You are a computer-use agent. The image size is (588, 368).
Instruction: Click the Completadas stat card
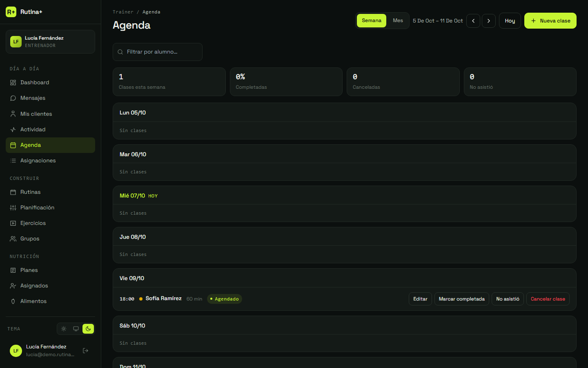(x=286, y=82)
